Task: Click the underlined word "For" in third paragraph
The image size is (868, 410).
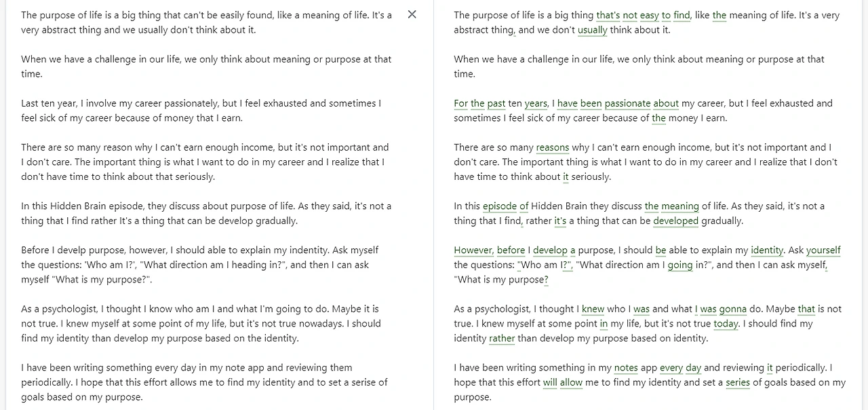Action: pos(461,103)
